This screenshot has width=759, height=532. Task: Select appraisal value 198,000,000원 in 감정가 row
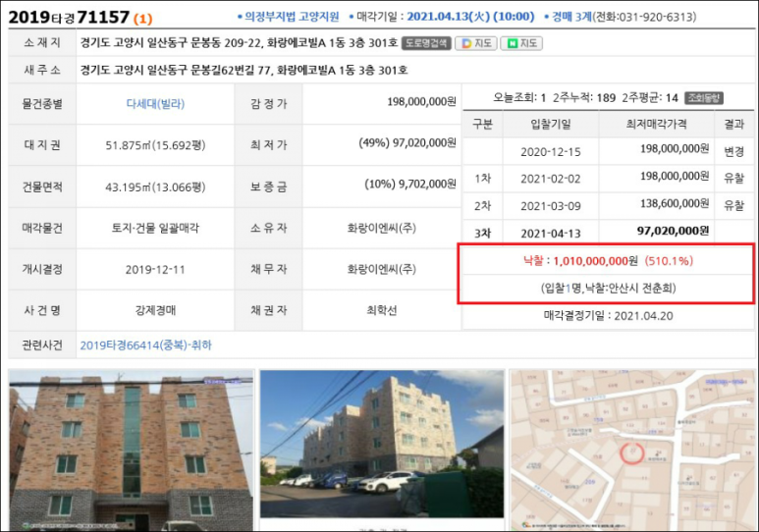point(421,102)
